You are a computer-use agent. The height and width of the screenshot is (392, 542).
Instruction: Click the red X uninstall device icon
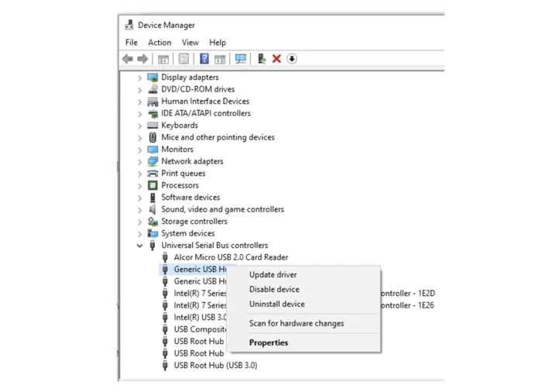click(x=276, y=59)
